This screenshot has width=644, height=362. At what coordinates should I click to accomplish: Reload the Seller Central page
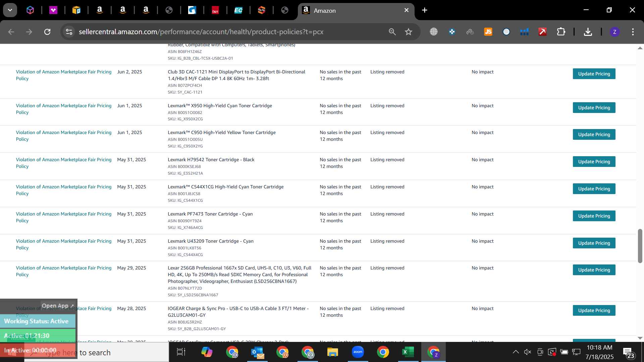(x=47, y=32)
